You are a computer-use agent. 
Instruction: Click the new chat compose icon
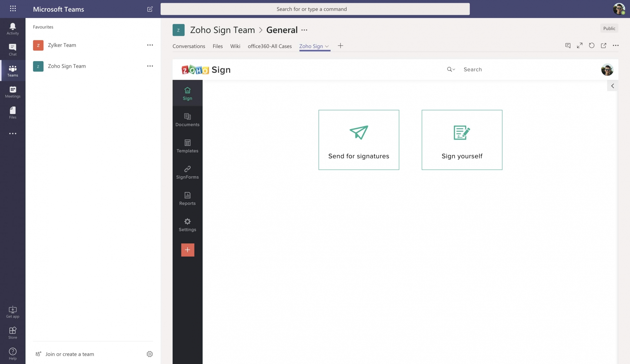150,9
